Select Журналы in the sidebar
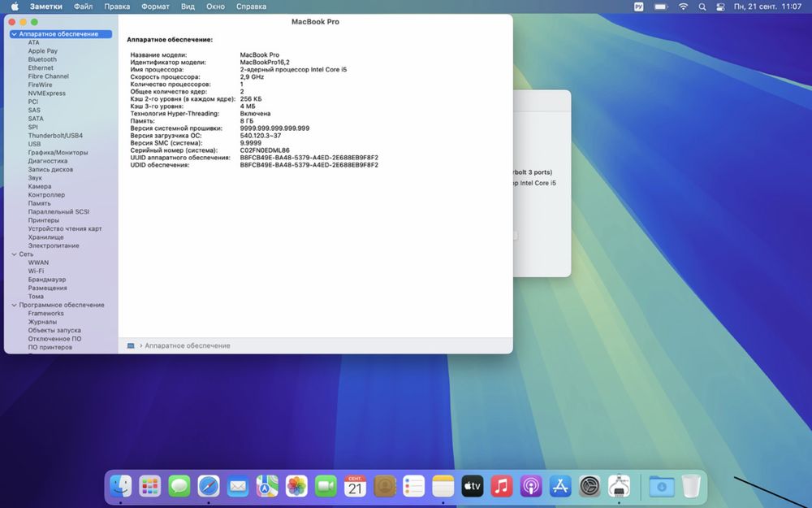812x508 pixels. point(42,322)
